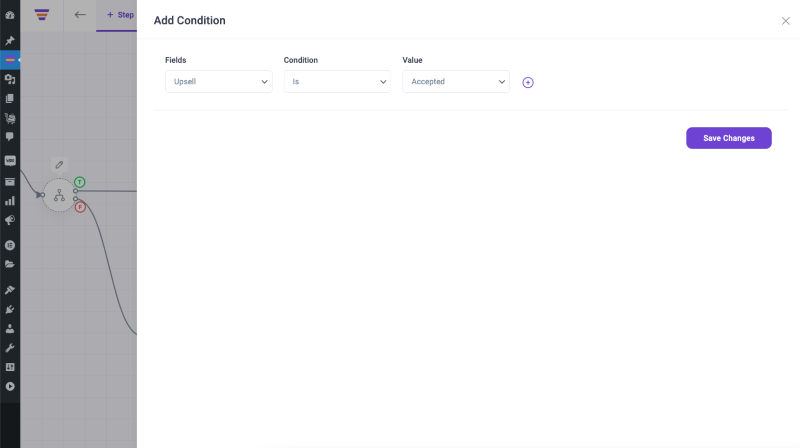Click the pencil edit icon above the node

pos(59,165)
